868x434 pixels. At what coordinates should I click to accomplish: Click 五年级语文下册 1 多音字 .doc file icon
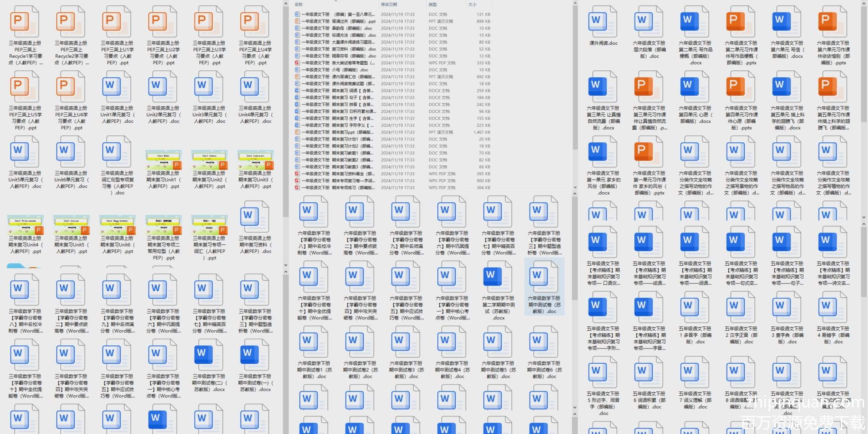click(695, 307)
